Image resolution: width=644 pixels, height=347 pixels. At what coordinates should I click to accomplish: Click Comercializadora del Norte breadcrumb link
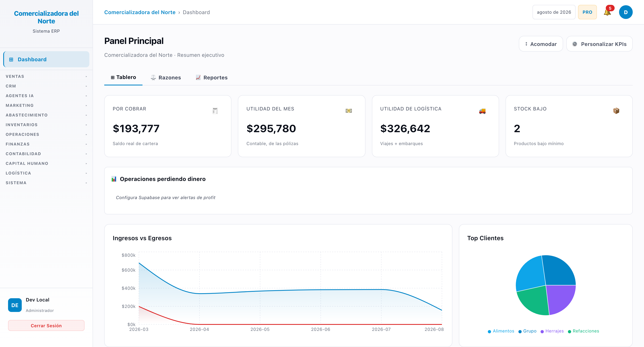(x=140, y=12)
